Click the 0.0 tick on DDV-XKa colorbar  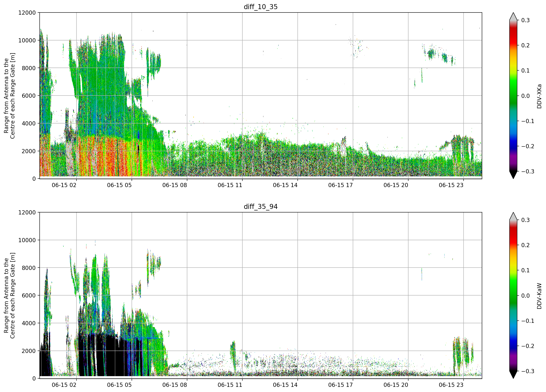point(525,96)
